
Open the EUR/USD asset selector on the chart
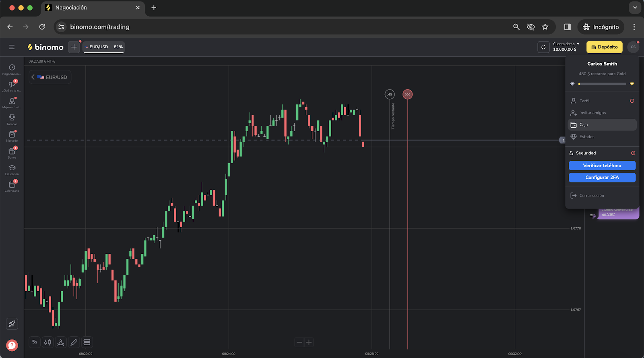(50, 77)
